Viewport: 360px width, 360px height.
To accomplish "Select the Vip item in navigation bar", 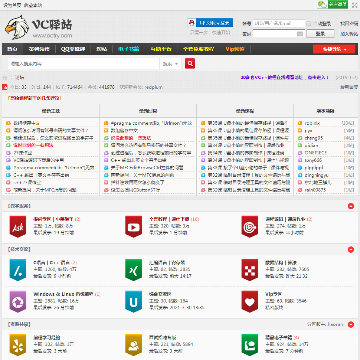I will 235,49.
